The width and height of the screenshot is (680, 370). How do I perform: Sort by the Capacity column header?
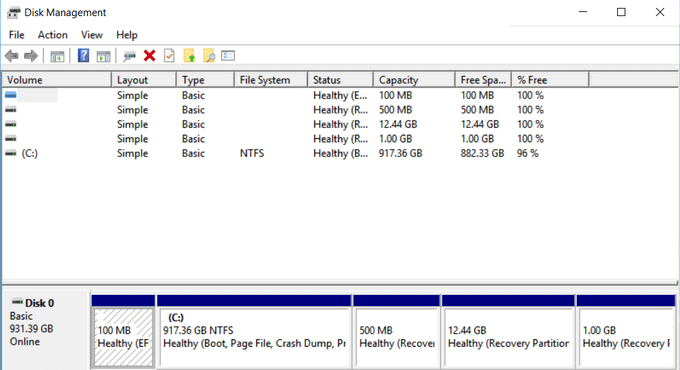[x=414, y=80]
